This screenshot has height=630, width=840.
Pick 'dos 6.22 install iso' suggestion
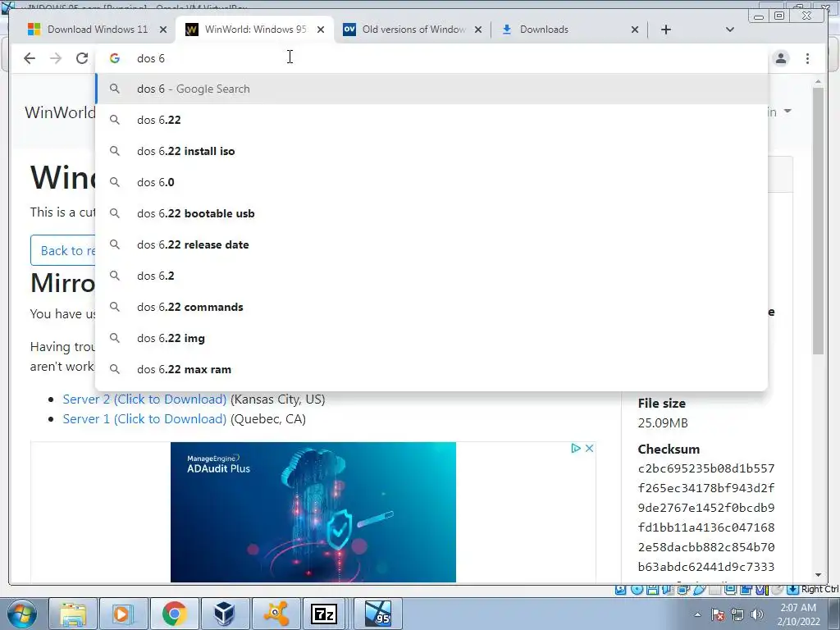pyautogui.click(x=431, y=151)
